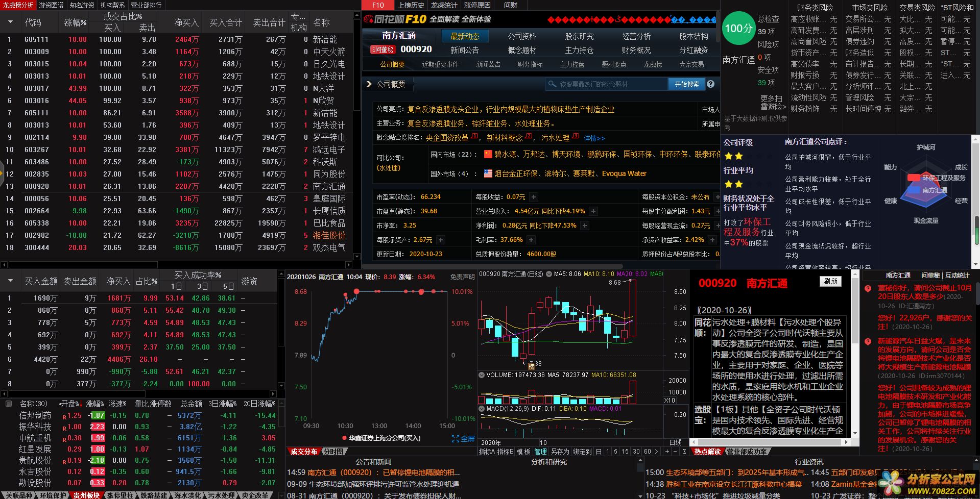Click the Z button in K-line toolbar
The height and width of the screenshot is (499, 980).
(684, 452)
